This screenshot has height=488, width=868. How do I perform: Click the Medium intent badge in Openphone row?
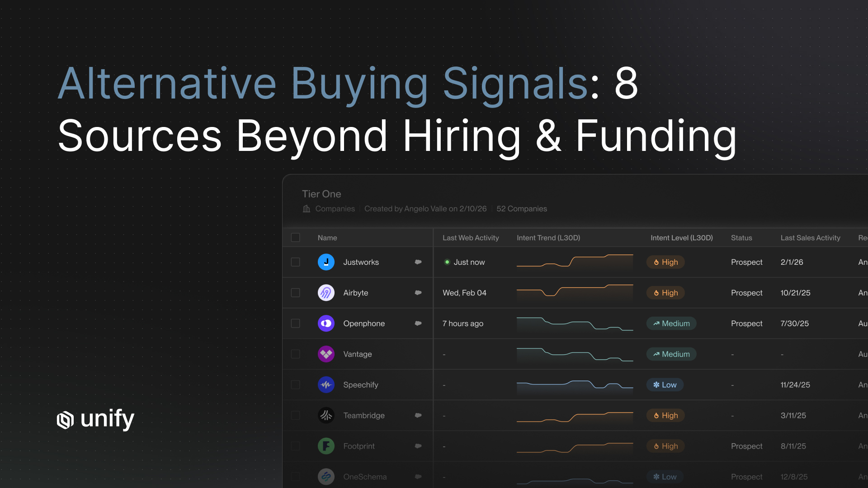coord(671,324)
